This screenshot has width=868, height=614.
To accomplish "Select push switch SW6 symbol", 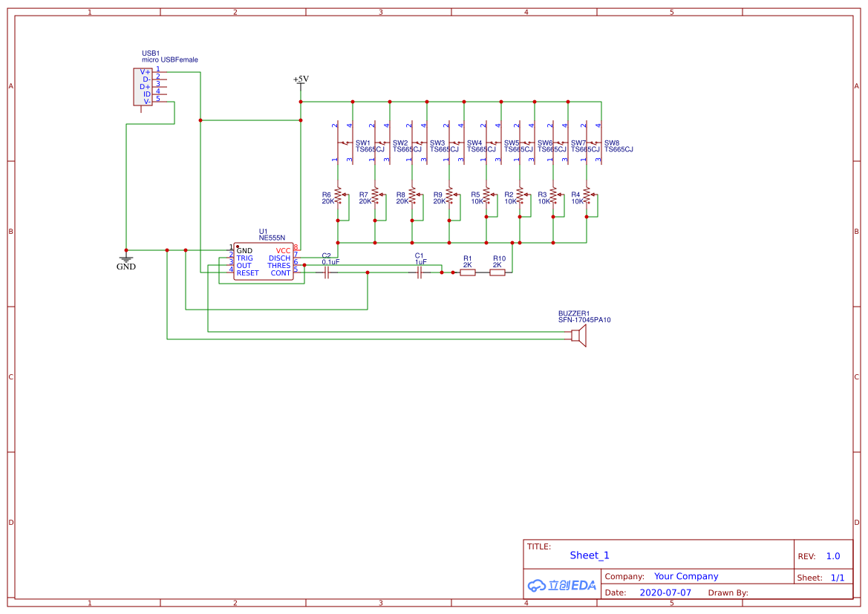I will point(527,143).
